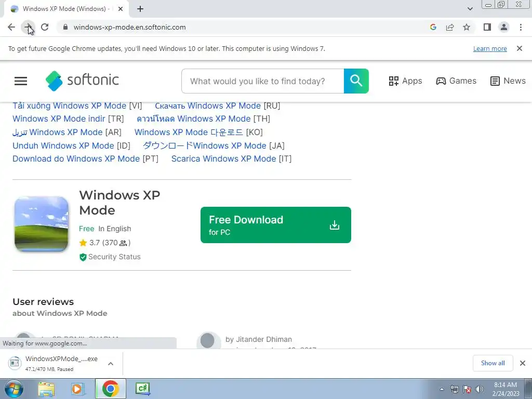
Task: Expand the download item options chevron
Action: (111, 363)
